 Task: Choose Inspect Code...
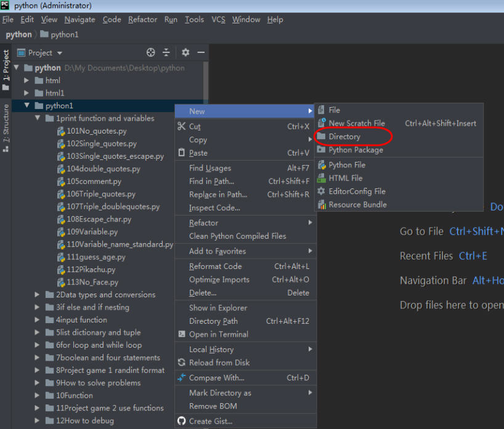click(x=245, y=208)
